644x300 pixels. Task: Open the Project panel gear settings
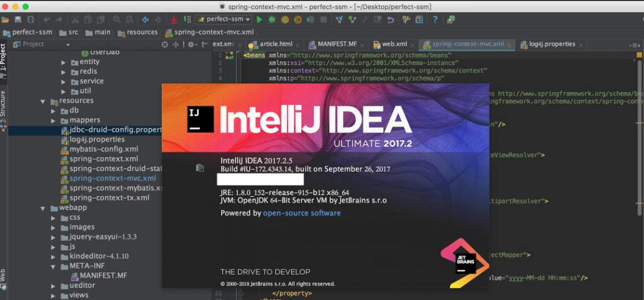point(191,45)
